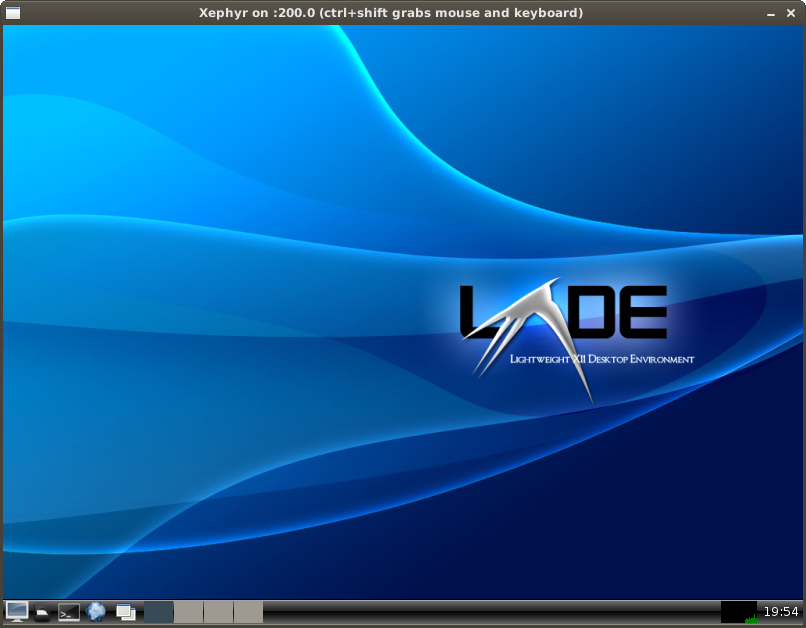Image resolution: width=806 pixels, height=628 pixels.
Task: Switch to the first workspace in pager
Action: coord(158,612)
